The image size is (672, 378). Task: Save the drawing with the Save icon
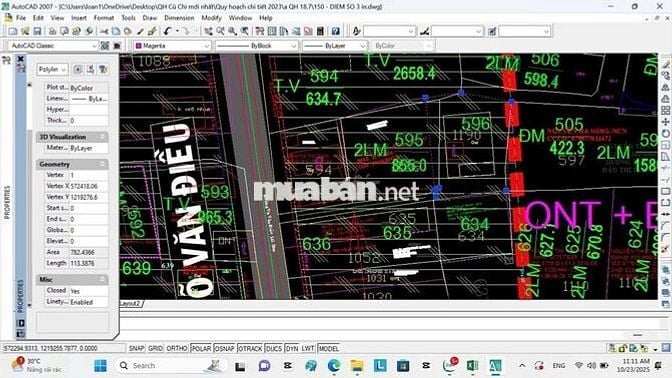(x=37, y=31)
